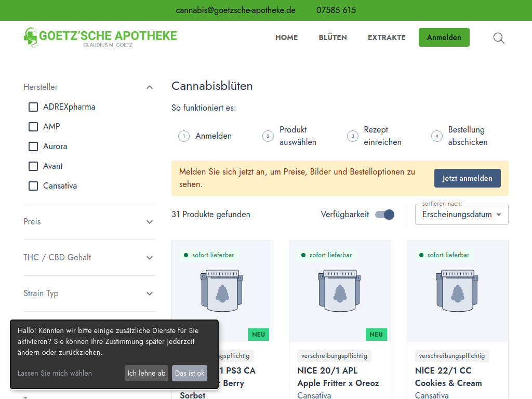Viewport: 532px width, 399px height.
Task: Click the search magnifier icon
Action: click(x=499, y=38)
